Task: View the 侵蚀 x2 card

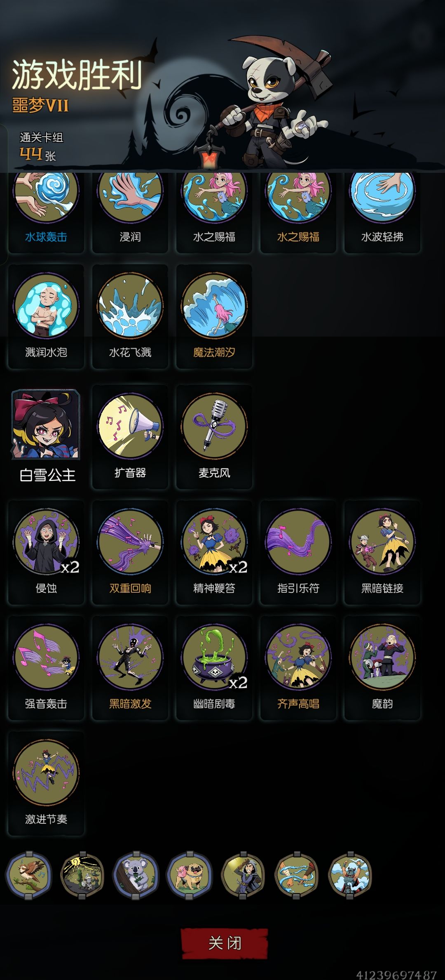Action: [x=46, y=552]
